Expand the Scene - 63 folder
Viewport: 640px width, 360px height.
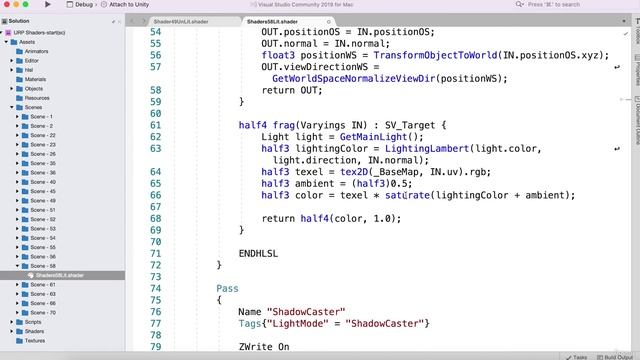point(18,294)
